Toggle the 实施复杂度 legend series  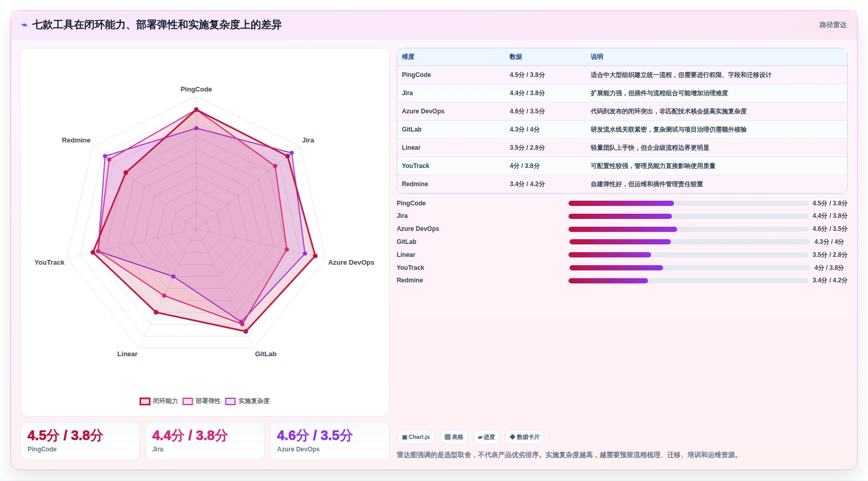[x=248, y=401]
